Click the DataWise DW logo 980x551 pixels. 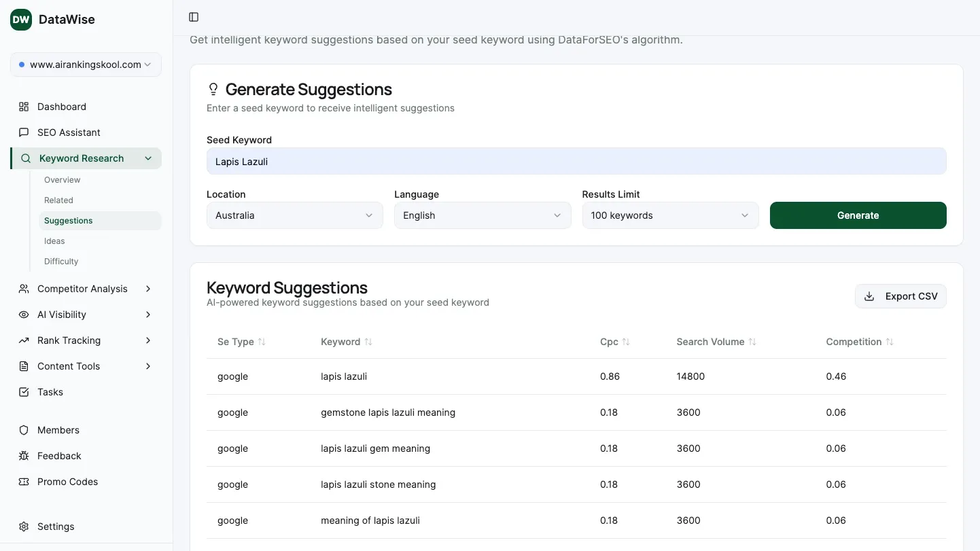(20, 20)
